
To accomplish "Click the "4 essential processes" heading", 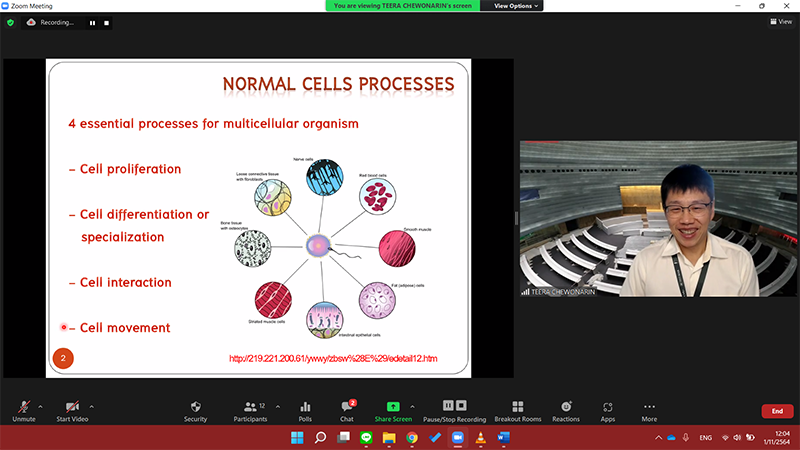I will [x=213, y=123].
